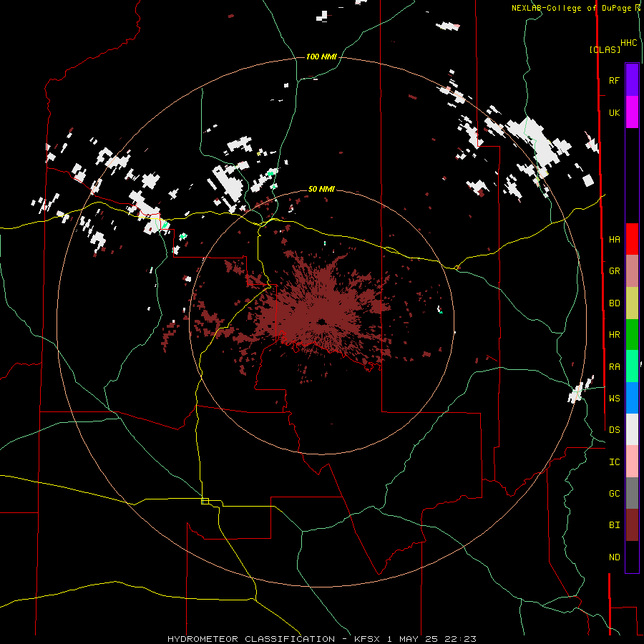
Task: Click the RF purple legend swatch
Action: click(x=632, y=80)
